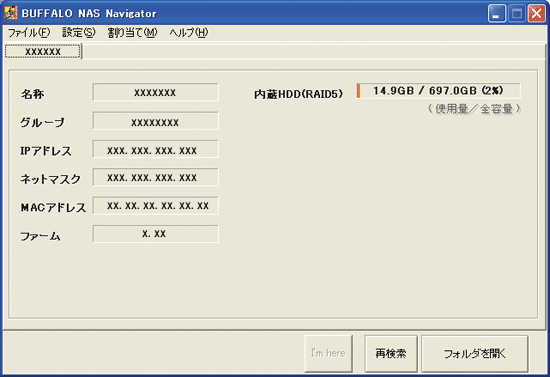Click the フォルダを開く button
Image resolution: width=550 pixels, height=377 pixels.
click(x=475, y=353)
